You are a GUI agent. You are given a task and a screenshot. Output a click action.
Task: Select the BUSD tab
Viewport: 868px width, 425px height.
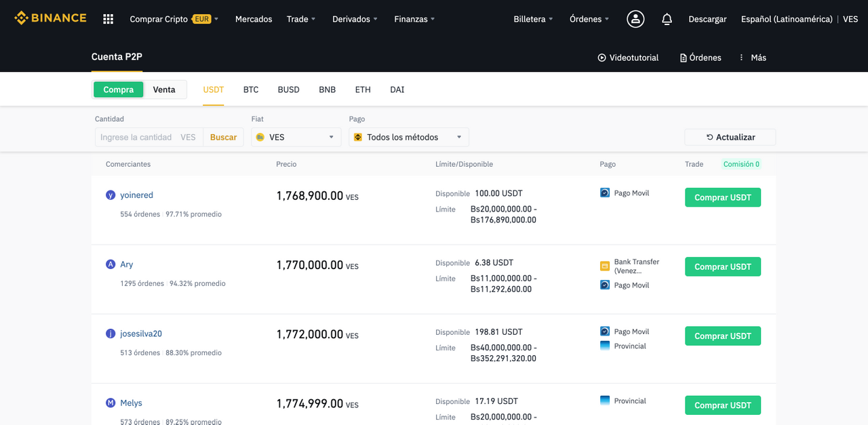click(288, 89)
